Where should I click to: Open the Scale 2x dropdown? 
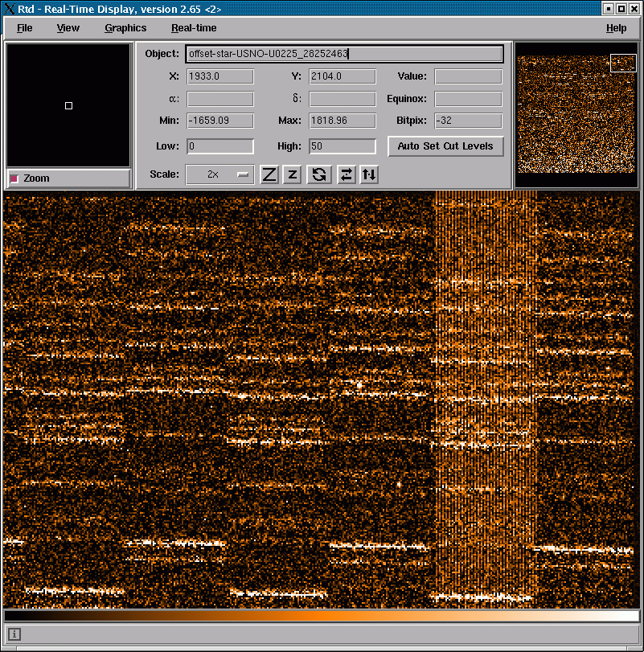pos(219,174)
